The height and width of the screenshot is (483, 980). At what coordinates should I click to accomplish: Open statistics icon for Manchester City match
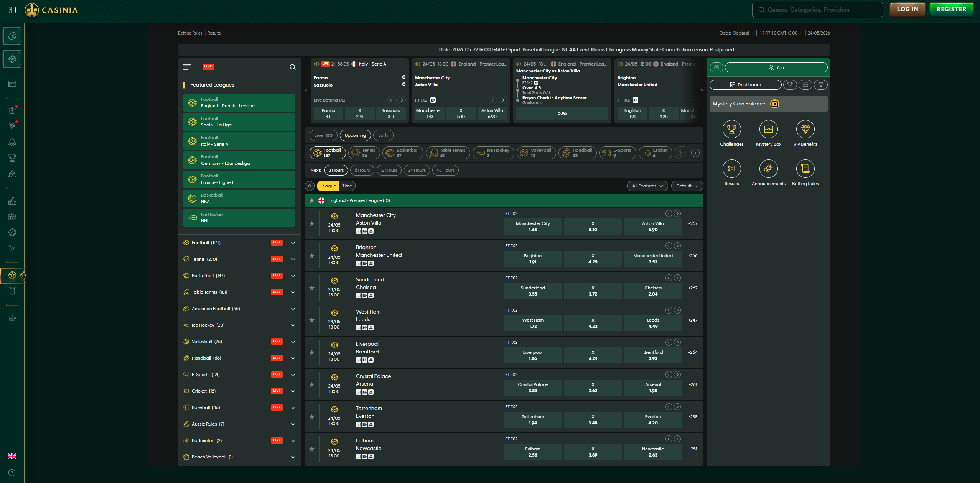pyautogui.click(x=359, y=231)
